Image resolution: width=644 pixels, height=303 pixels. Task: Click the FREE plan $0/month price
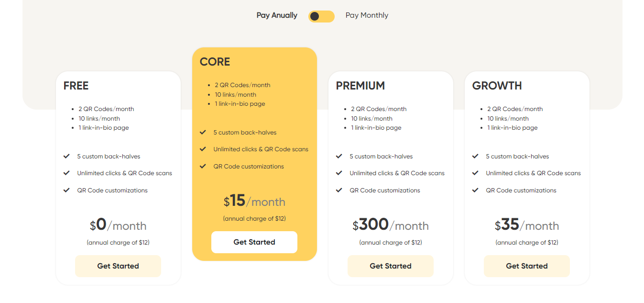[118, 225]
